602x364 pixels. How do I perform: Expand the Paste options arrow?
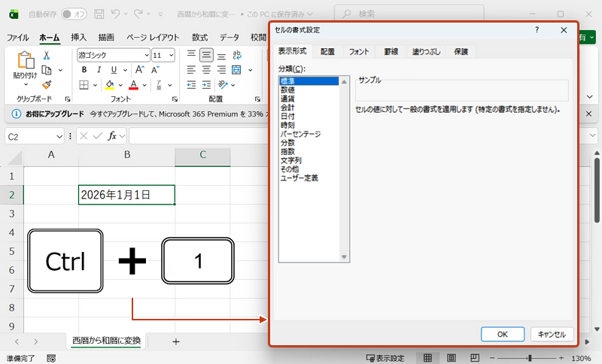26,84
